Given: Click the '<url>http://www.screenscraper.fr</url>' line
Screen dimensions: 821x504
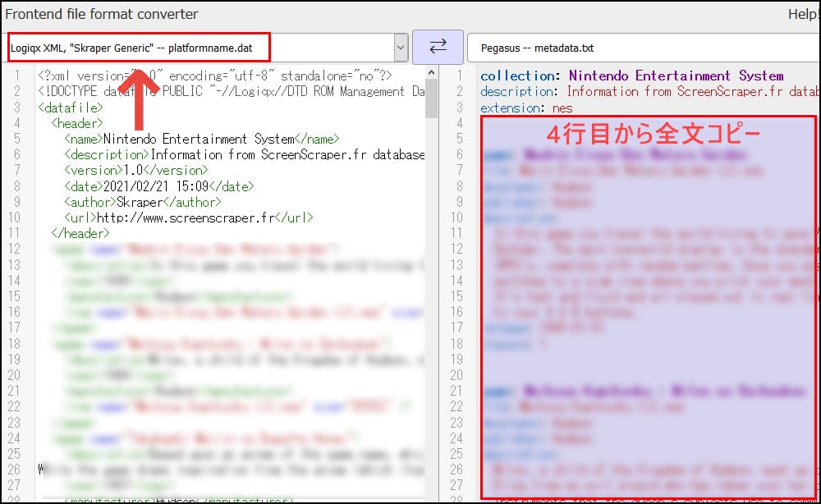Looking at the screenshot, I should [189, 218].
